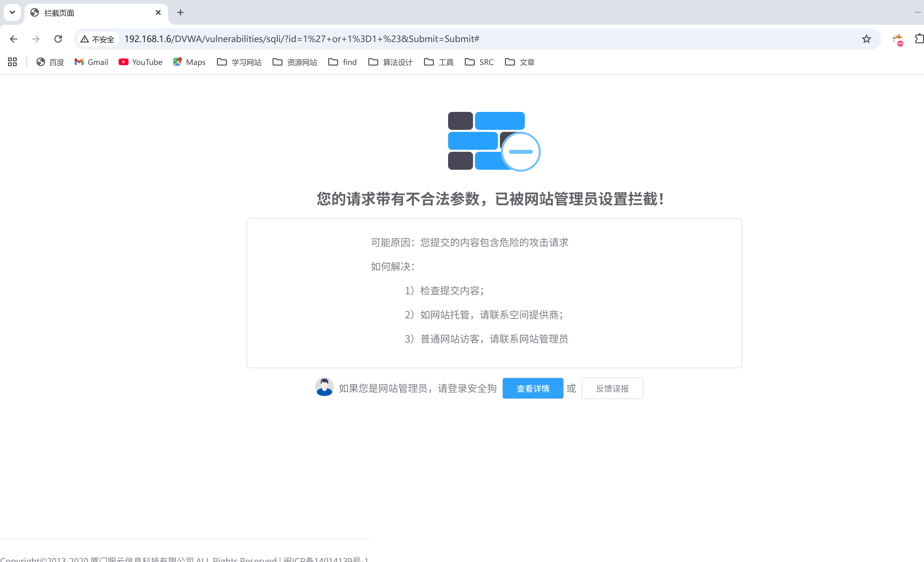Click the extensions puzzle icon
The height and width of the screenshot is (562, 924).
coord(919,39)
